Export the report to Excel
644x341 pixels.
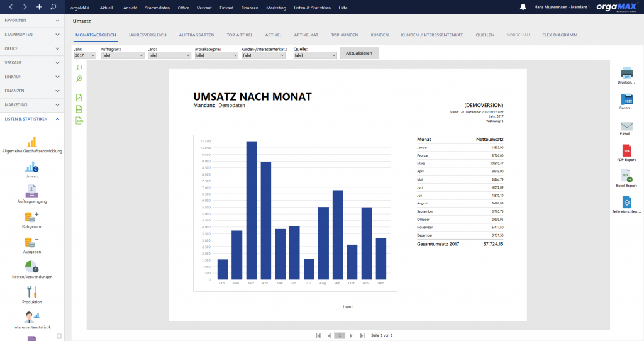626,179
